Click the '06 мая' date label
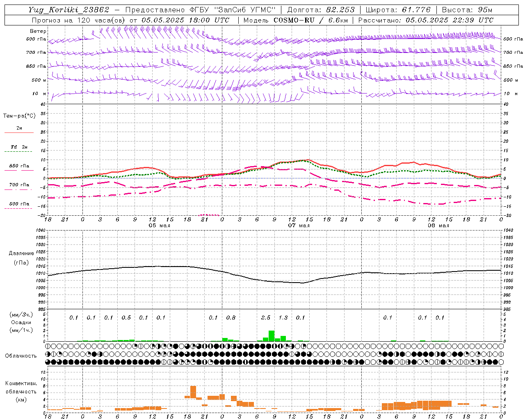Image resolution: width=525 pixels, height=420 pixels. pos(159,226)
